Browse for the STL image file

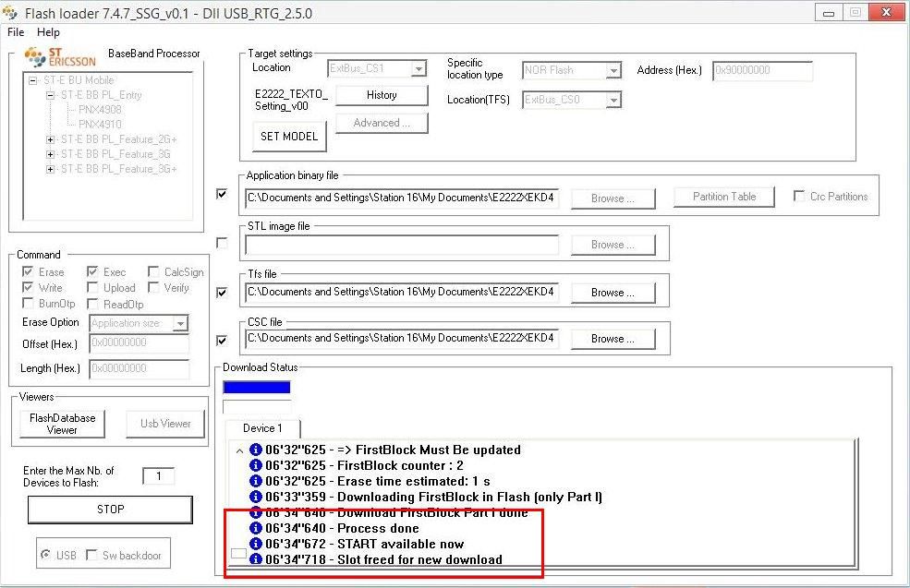(613, 245)
